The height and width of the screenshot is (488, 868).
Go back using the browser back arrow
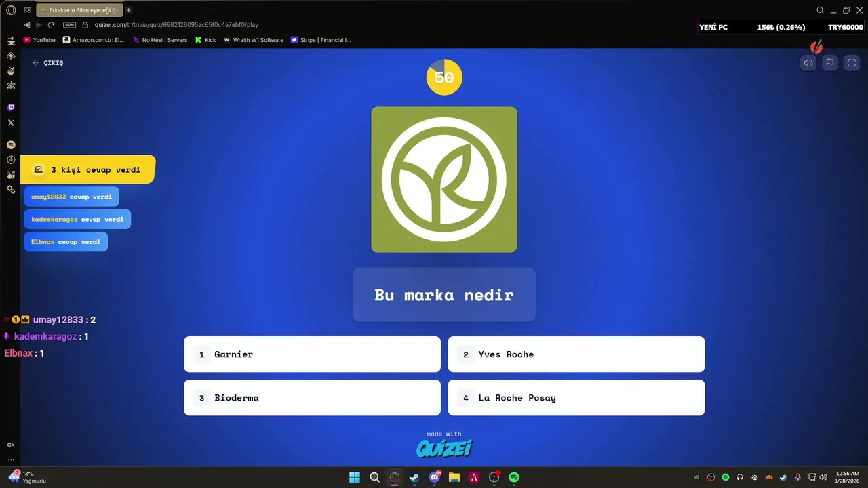point(27,25)
